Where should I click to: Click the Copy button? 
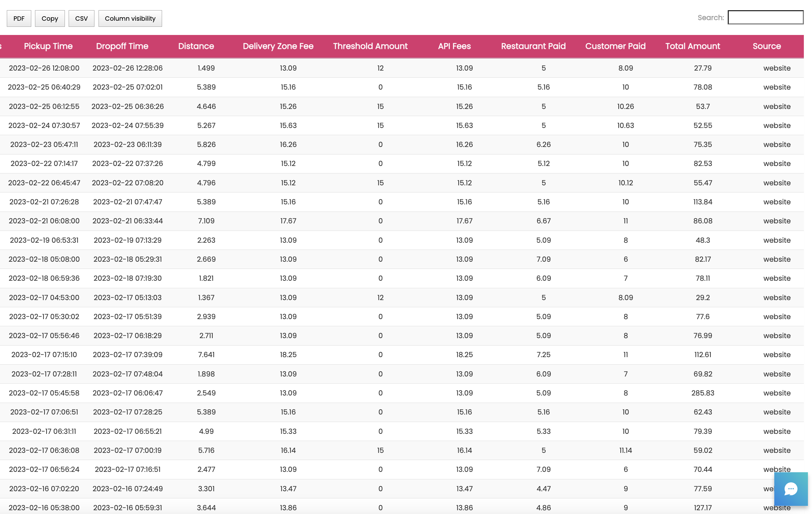pyautogui.click(x=50, y=18)
